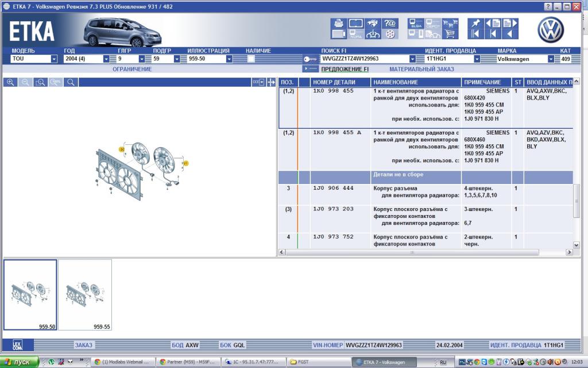Click the hotspot toggle icon above illustration
The height and width of the screenshot is (368, 588).
(258, 82)
